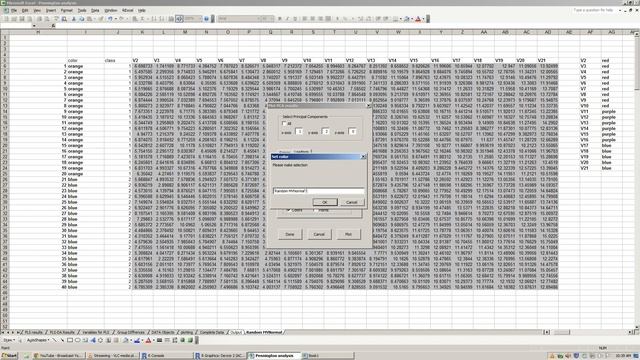The image size is (640, 360).
Task: Click the Fill Color bucket icon
Action: 125,340
